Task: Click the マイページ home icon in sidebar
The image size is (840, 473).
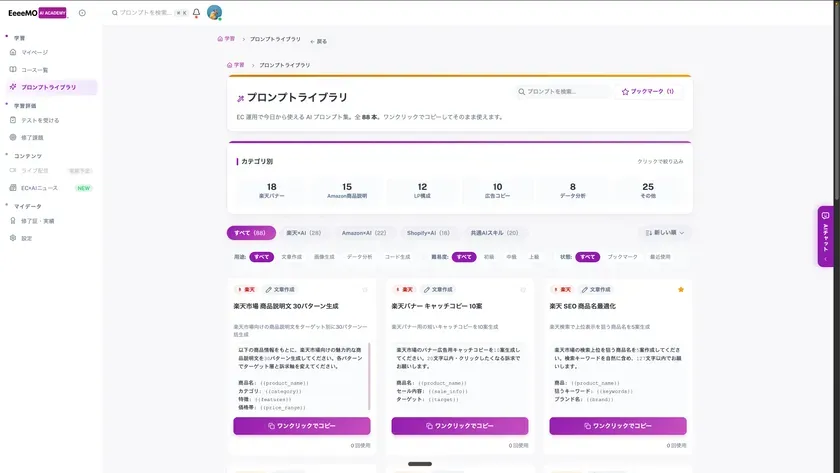Action: [x=13, y=52]
